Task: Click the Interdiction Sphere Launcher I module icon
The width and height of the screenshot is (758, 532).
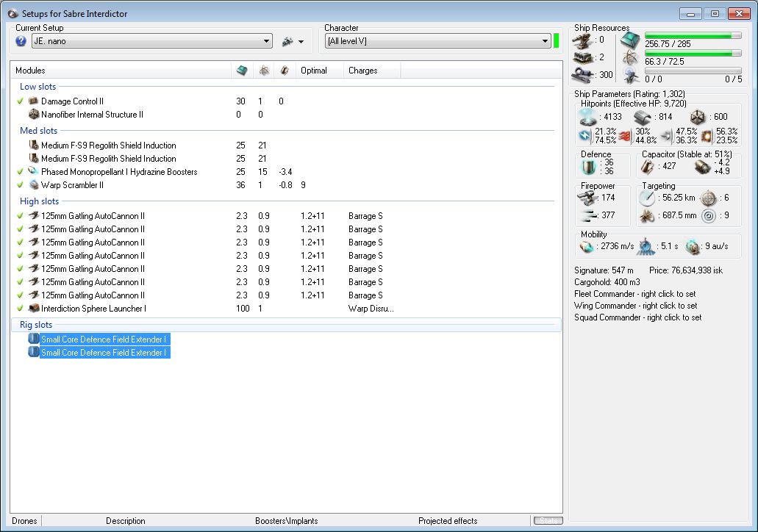Action: [33, 309]
